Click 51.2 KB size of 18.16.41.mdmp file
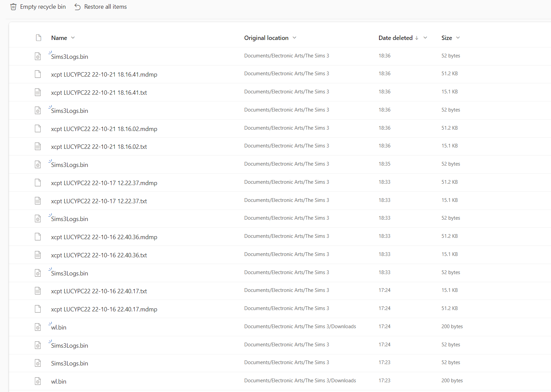551x392 pixels. coord(450,74)
